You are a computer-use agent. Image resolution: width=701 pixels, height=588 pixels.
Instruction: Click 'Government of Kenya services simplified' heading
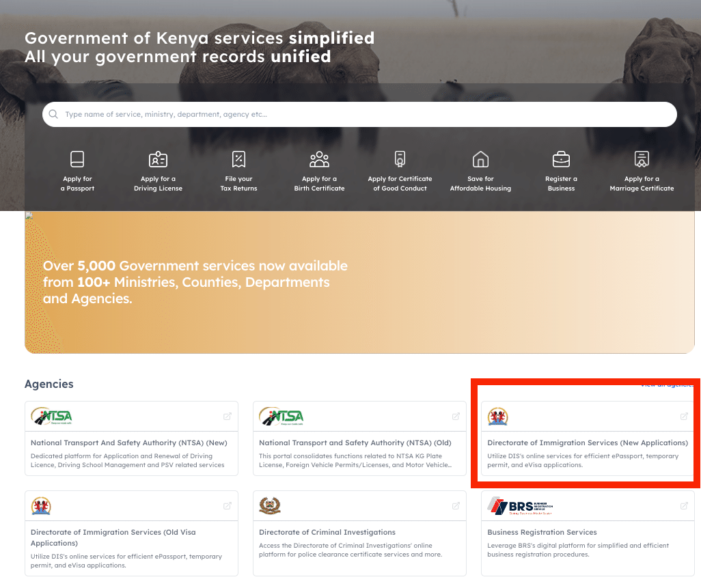pos(200,38)
